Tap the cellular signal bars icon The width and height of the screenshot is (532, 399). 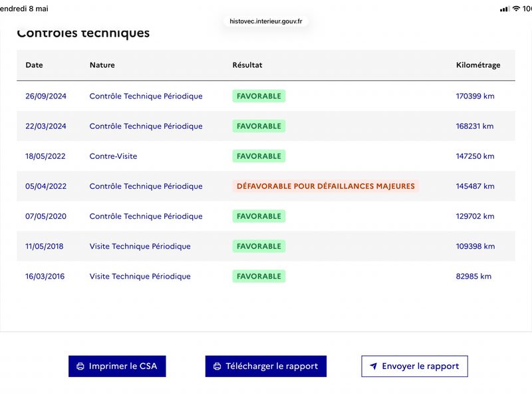(x=505, y=9)
